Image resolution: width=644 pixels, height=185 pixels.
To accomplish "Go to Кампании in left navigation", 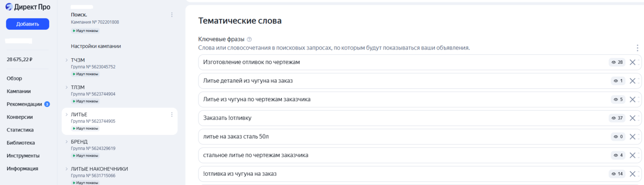I will pyautogui.click(x=19, y=91).
